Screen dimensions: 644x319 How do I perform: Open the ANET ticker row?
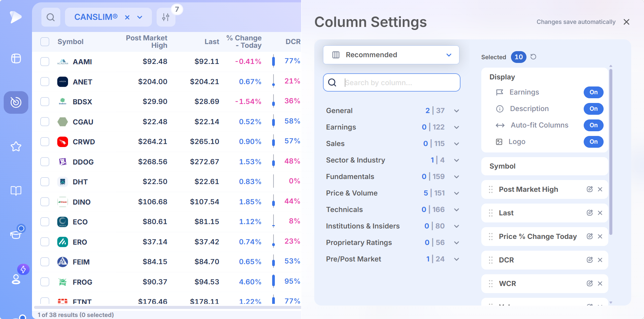pos(167,82)
